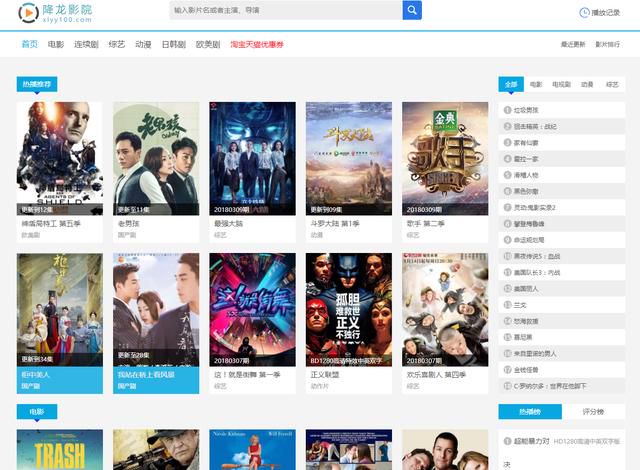Open the 动漫 main navigation menu item
This screenshot has height=470, width=640.
(x=143, y=44)
